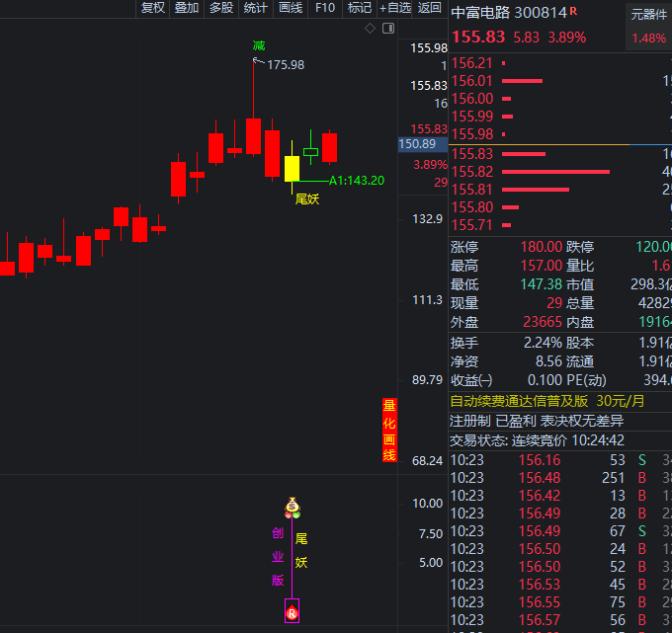Screen dimensions: 672x633
Task: Open the 元器件 sector tag
Action: (649, 15)
